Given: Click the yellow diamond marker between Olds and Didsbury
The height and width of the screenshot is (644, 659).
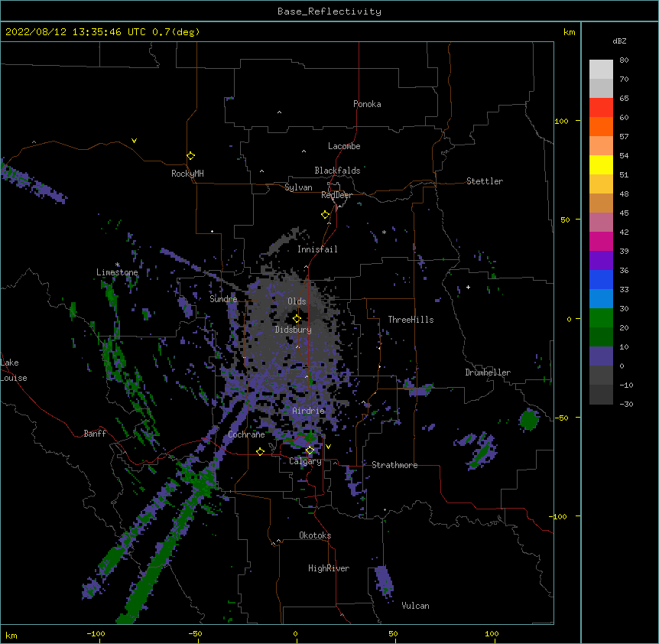Looking at the screenshot, I should tap(297, 319).
